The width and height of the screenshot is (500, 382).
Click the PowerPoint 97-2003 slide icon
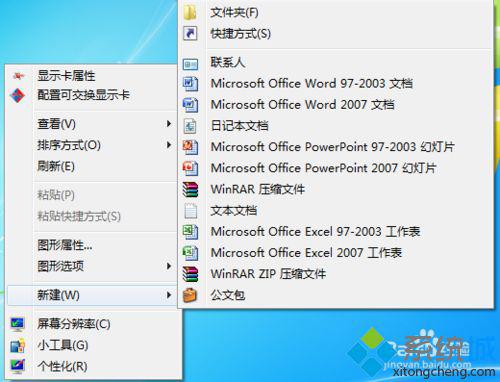190,147
